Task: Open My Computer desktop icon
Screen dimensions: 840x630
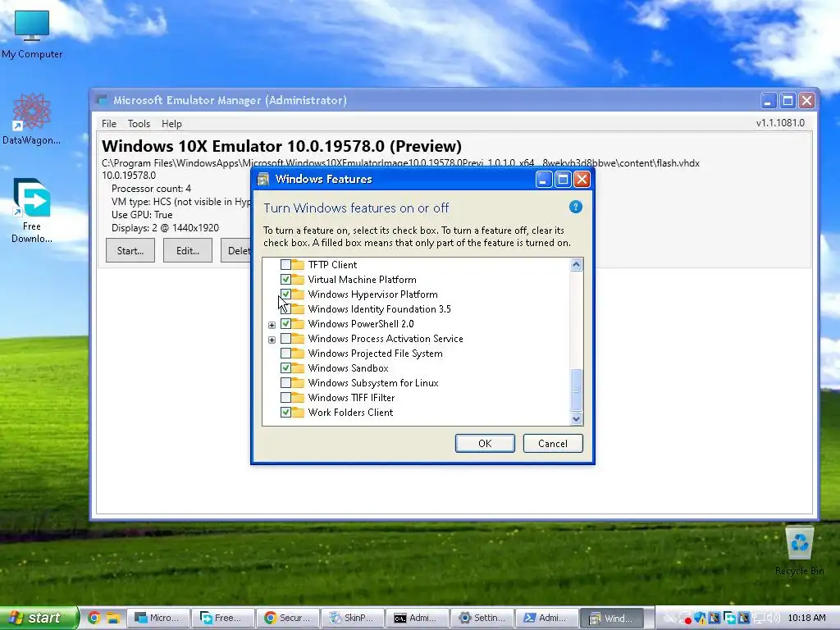Action: pos(32,34)
